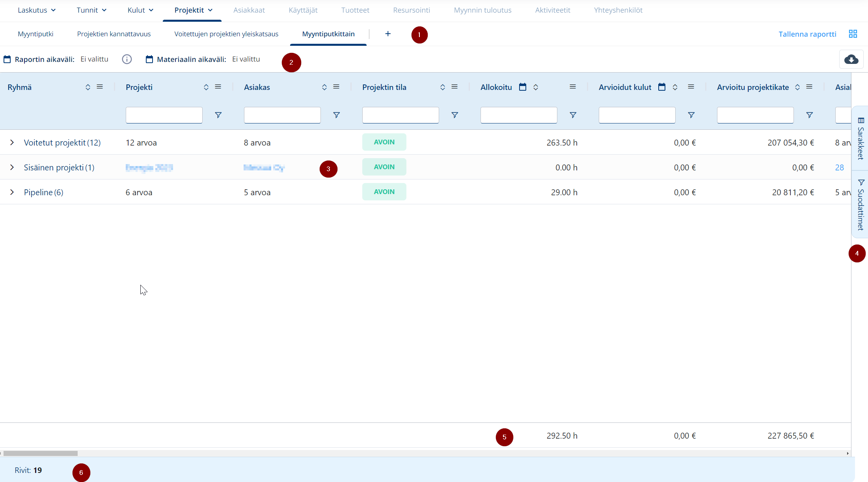Screen dimensions: 868x482
Task: Click the Materiaalin aikaväli Ei valittu value
Action: pyautogui.click(x=246, y=59)
